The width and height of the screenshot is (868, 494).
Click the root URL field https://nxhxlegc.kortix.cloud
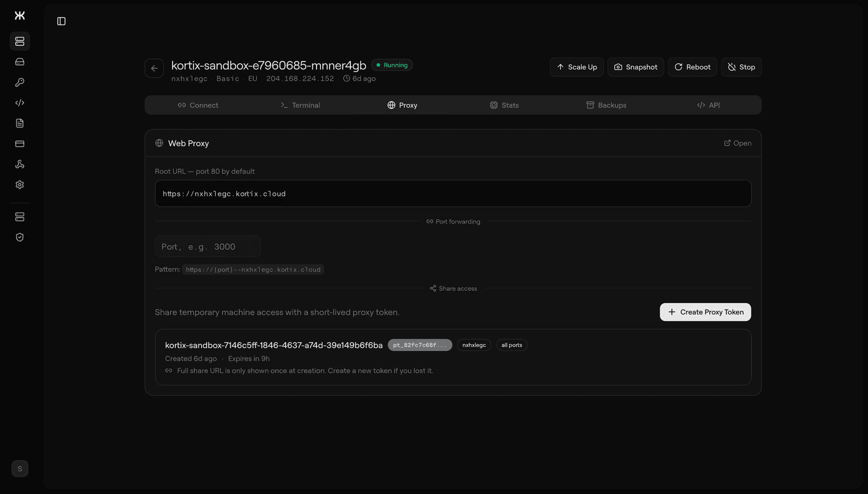coord(453,194)
